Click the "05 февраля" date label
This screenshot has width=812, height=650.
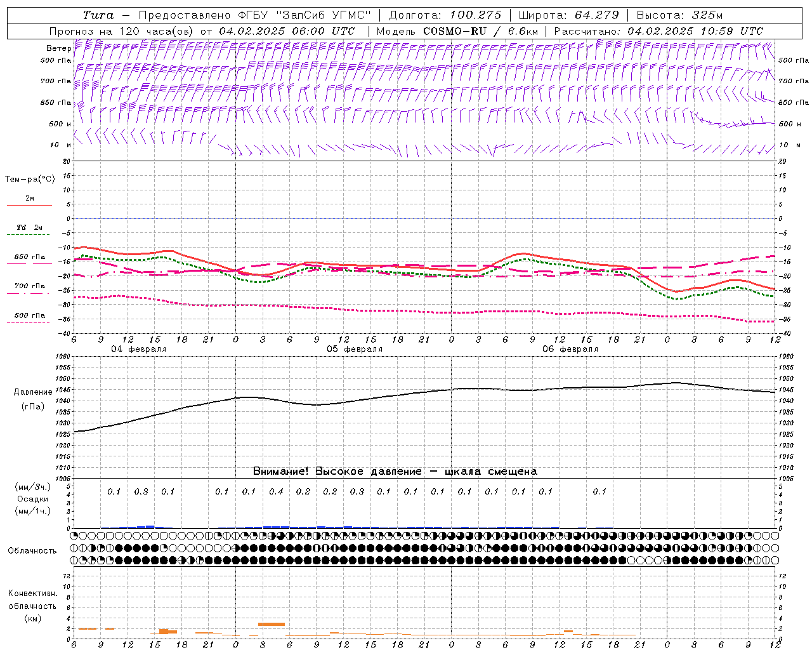tap(355, 349)
